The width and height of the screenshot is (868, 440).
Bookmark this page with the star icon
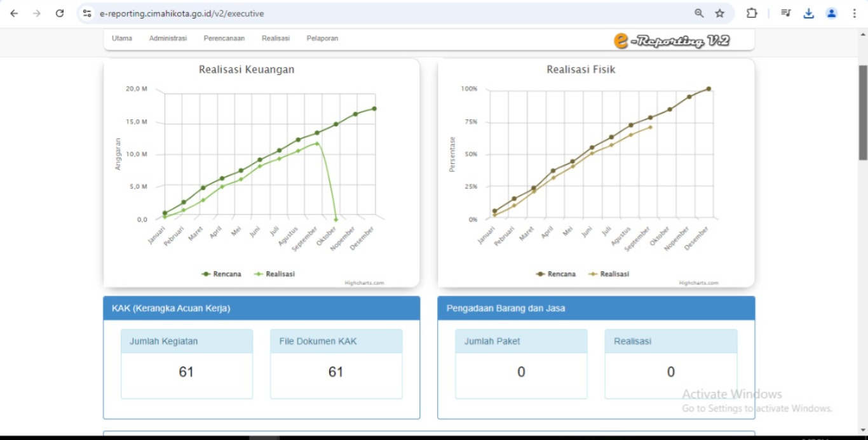719,13
